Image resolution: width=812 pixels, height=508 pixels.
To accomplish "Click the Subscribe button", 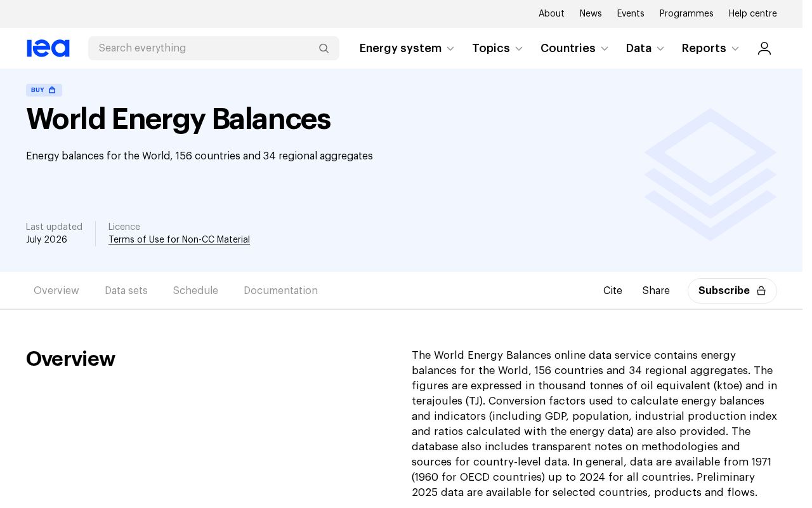I will [x=732, y=291].
